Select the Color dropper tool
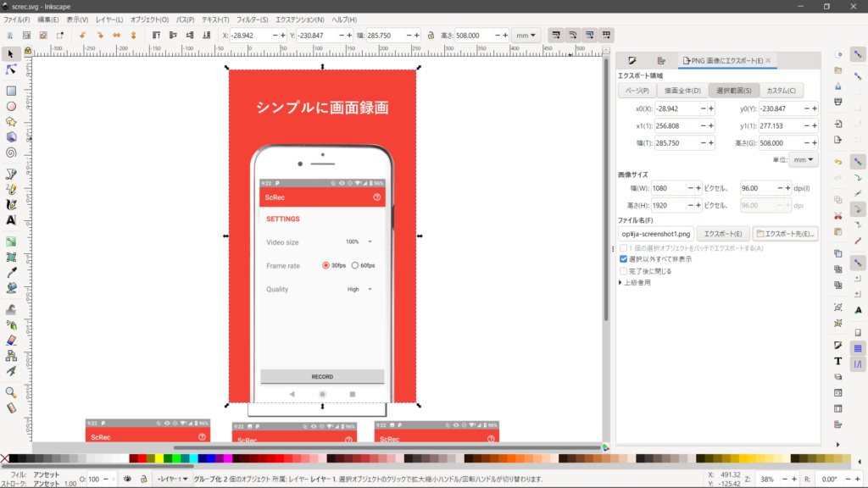 click(x=11, y=273)
